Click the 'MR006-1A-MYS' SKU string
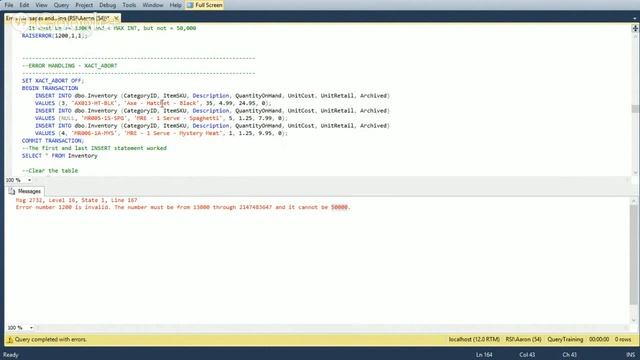640x360 pixels. click(94, 133)
